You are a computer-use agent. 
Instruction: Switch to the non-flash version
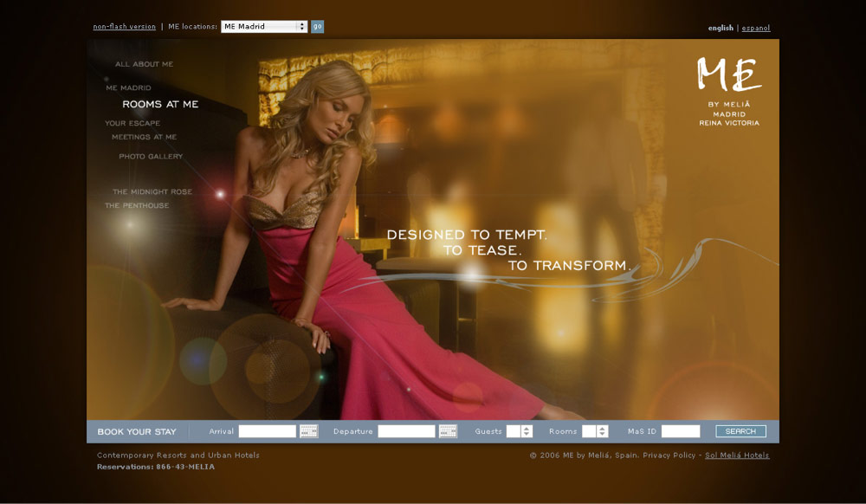click(125, 27)
